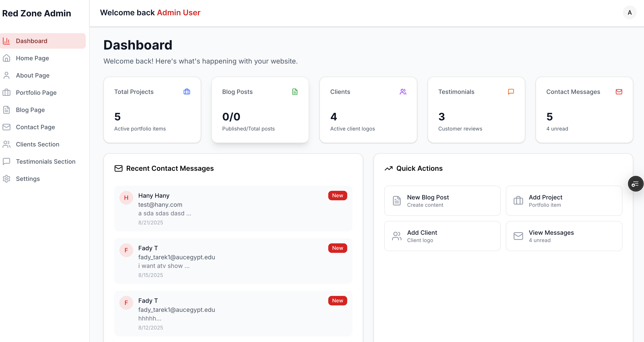Open Settings via the gear icon
Screen dimensions: 644x342
point(6,179)
